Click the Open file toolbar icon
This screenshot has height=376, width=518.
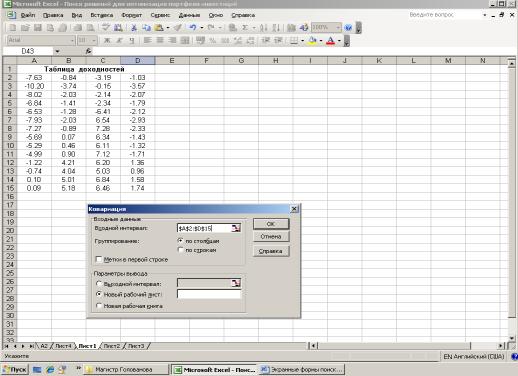coord(25,28)
